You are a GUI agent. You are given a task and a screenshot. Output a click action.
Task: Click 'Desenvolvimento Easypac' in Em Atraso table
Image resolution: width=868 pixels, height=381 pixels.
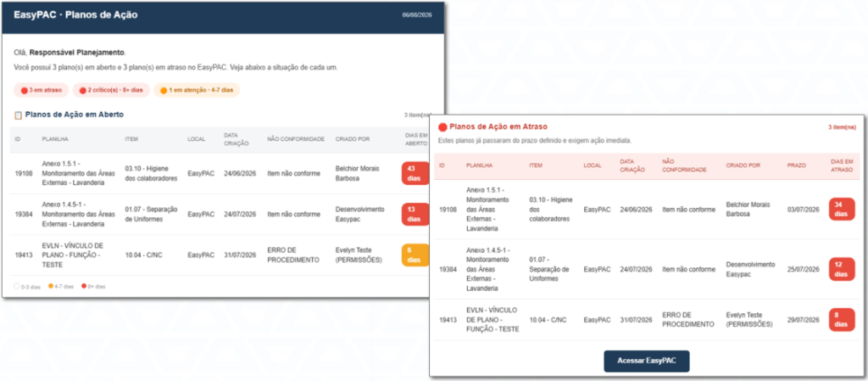tap(751, 269)
